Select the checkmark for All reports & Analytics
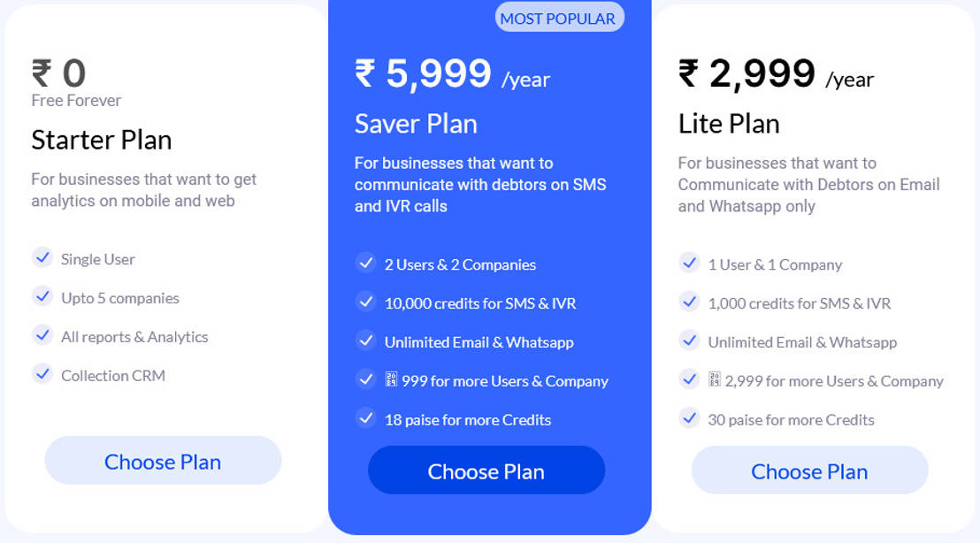Viewport: 980px width, 543px height. coord(42,335)
